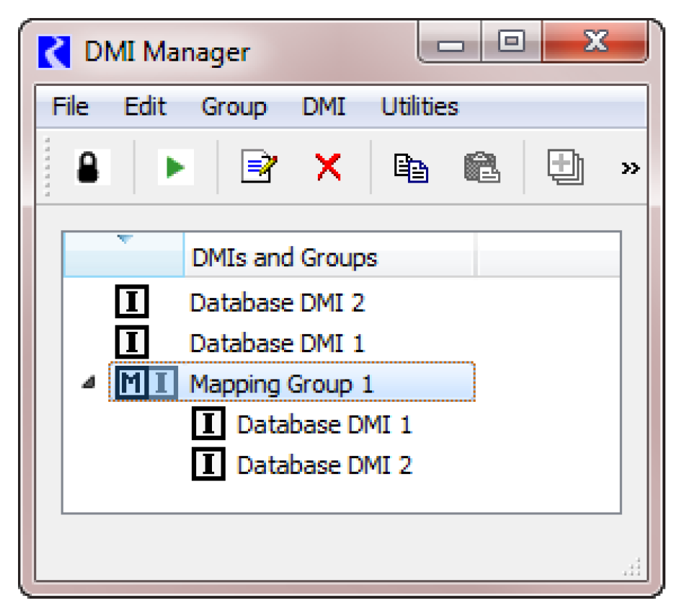Open the Edit menu
The height and width of the screenshot is (616, 682).
coord(146,107)
